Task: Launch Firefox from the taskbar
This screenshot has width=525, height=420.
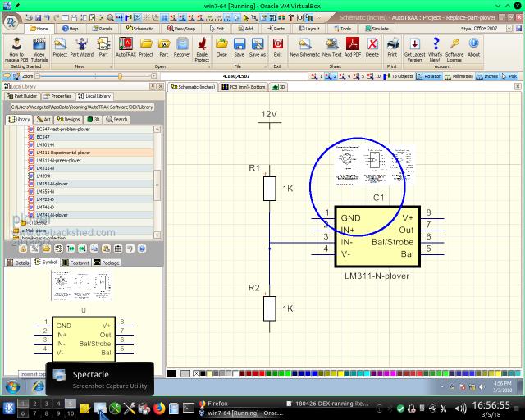Action: pos(159,408)
